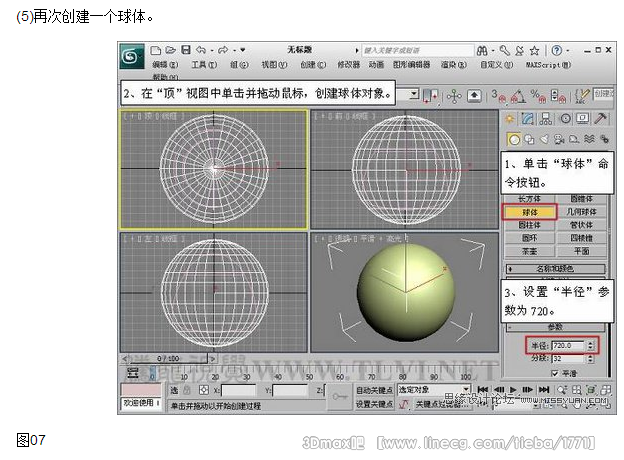
Task: Click the 圆柱体 cylinder button
Action: click(529, 225)
